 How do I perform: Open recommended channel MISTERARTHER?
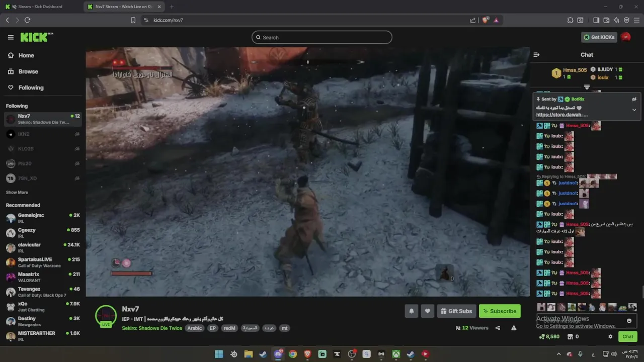click(43, 336)
